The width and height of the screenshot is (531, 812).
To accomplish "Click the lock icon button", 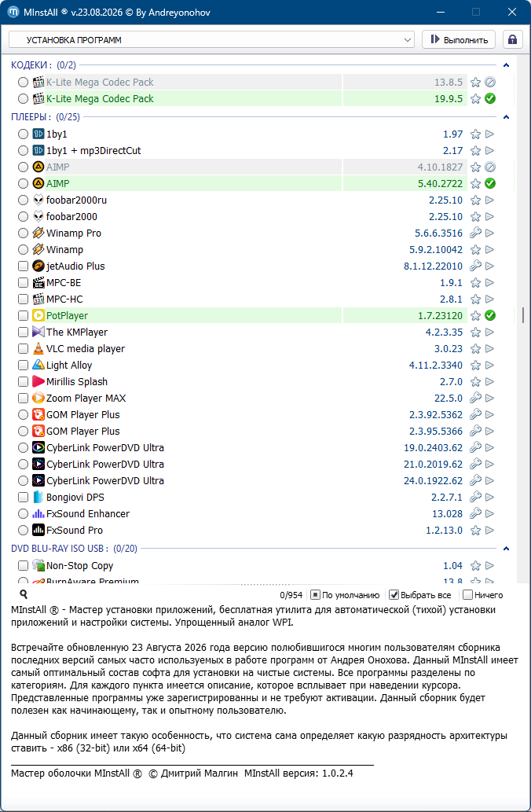I will click(512, 40).
